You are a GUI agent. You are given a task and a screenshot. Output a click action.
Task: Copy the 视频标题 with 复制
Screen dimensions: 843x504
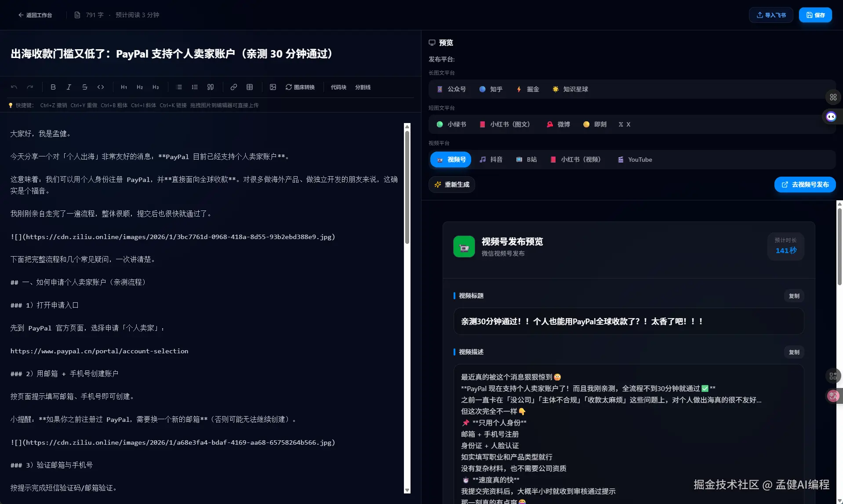[x=794, y=296]
